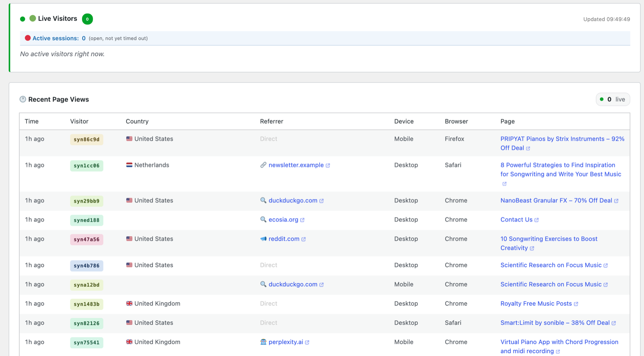Click external link icon after perplexity.ai
This screenshot has width=644, height=356.
tap(307, 342)
